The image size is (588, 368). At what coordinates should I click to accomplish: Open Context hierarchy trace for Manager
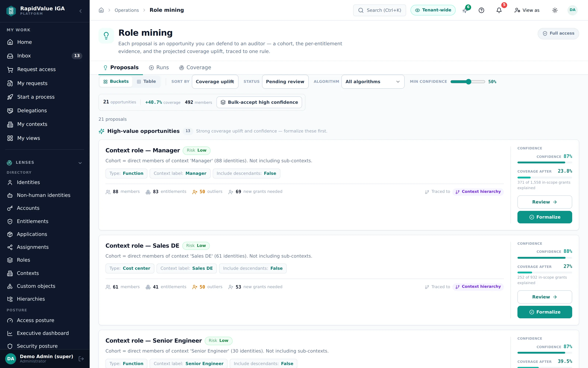478,192
